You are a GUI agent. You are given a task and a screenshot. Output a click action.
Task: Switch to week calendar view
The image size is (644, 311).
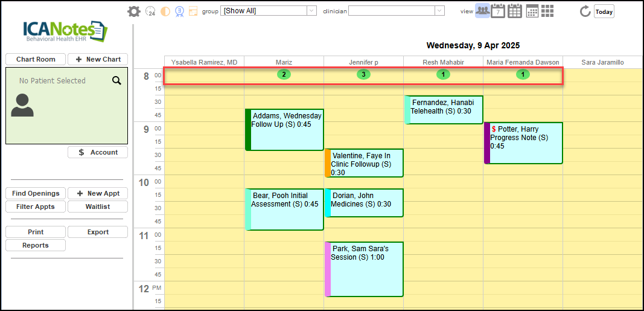click(515, 11)
